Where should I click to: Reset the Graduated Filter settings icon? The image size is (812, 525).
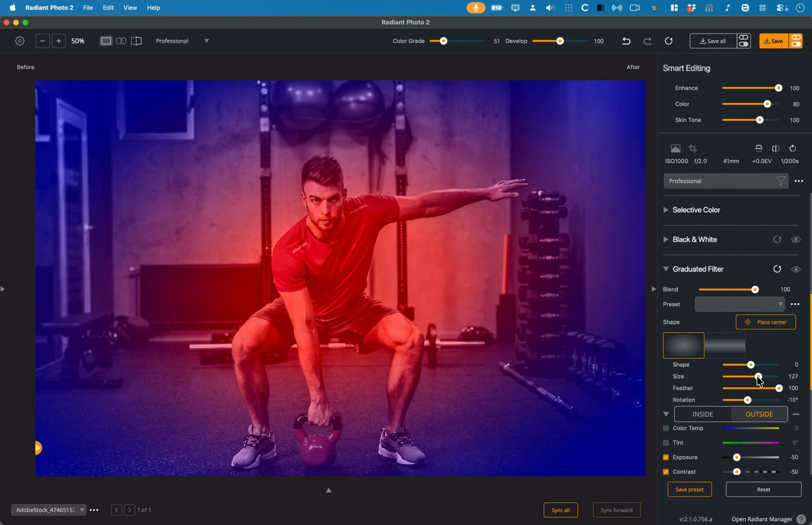(x=777, y=269)
